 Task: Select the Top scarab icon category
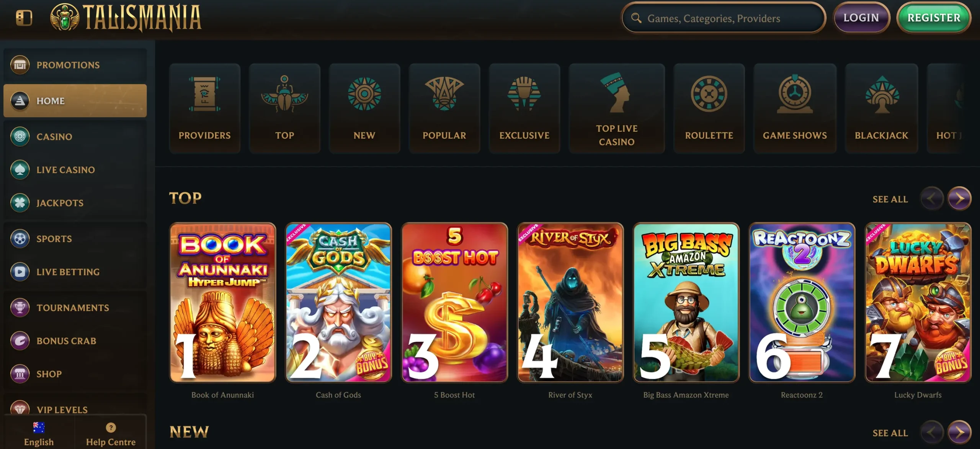284,108
